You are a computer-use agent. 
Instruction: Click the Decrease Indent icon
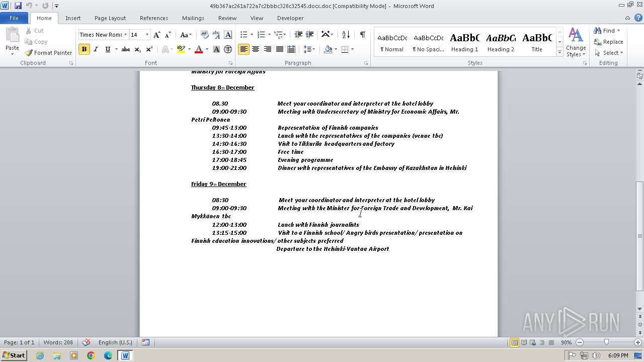(298, 35)
